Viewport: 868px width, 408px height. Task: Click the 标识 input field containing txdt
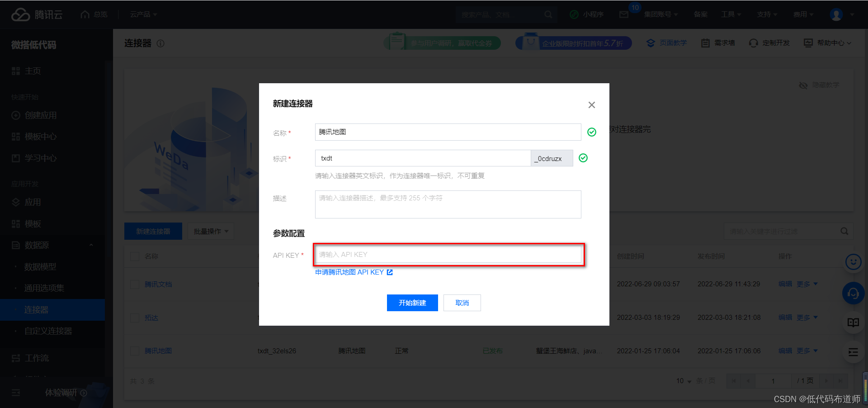(x=423, y=158)
